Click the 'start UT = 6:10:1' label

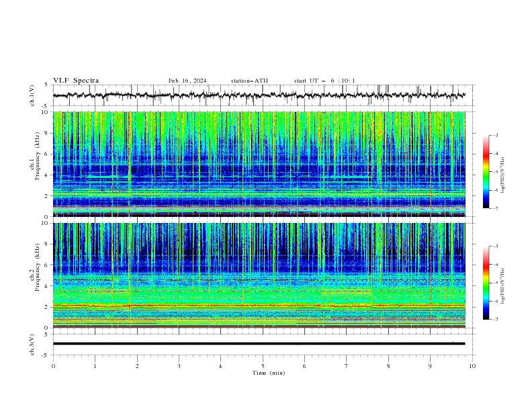click(324, 81)
